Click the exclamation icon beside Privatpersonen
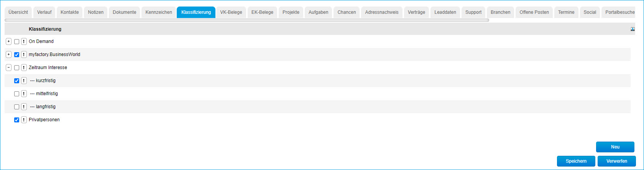 point(24,120)
